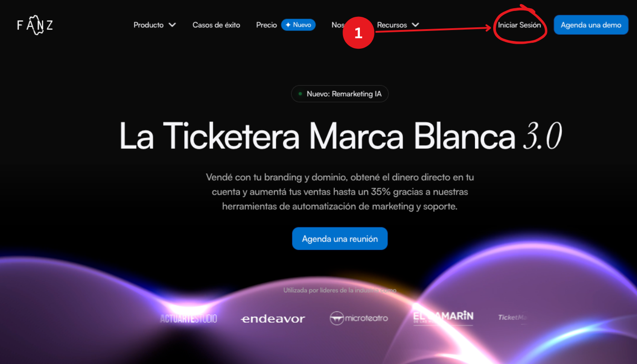Click the Actuarte Studio logo

tap(188, 318)
